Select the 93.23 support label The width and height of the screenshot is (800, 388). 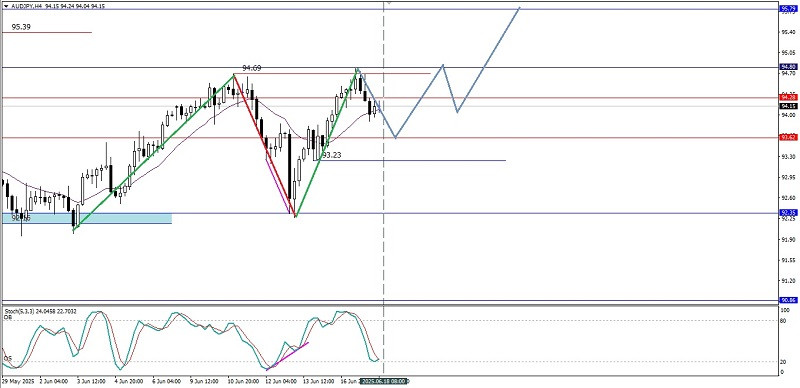tap(332, 155)
